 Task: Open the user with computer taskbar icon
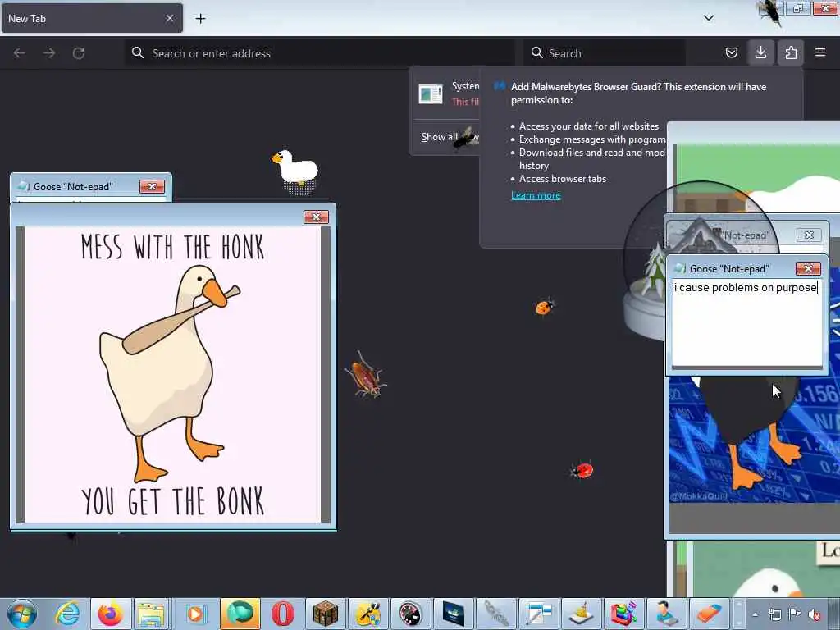[x=666, y=614]
